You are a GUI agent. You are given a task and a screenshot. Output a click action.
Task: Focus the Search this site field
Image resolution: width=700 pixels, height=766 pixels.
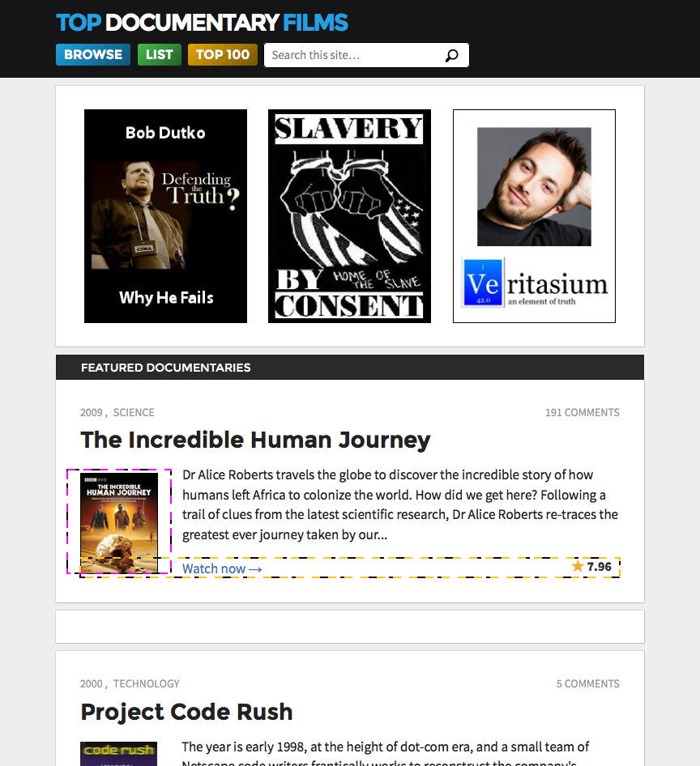click(367, 55)
